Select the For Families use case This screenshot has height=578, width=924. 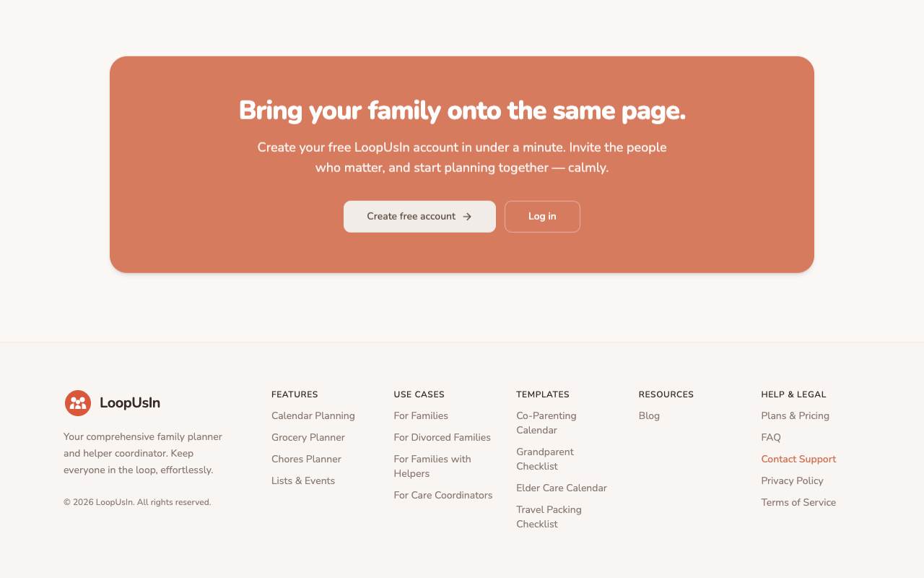pyautogui.click(x=421, y=415)
